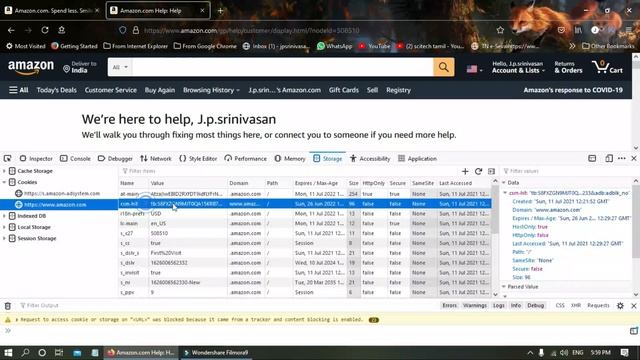This screenshot has height=360, width=640.
Task: Open Today's Deals link
Action: point(56,90)
